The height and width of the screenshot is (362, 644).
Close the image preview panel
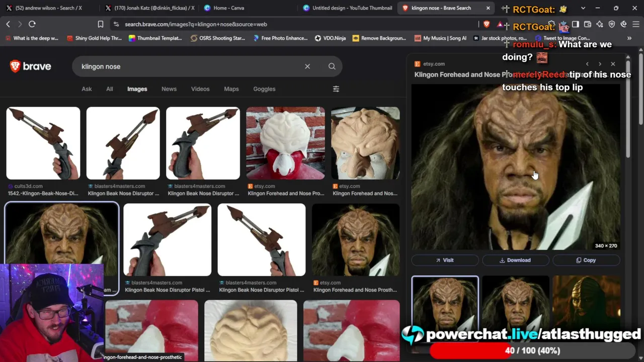[613, 64]
